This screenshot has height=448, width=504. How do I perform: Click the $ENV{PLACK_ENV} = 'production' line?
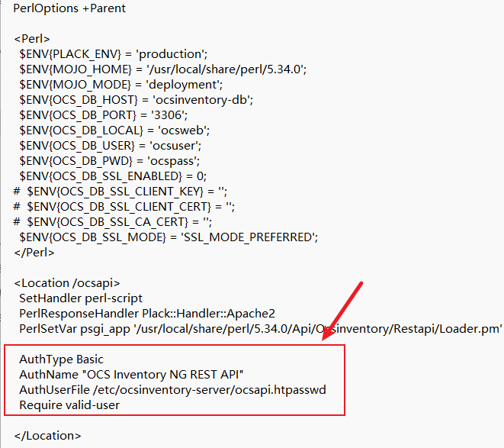point(113,54)
